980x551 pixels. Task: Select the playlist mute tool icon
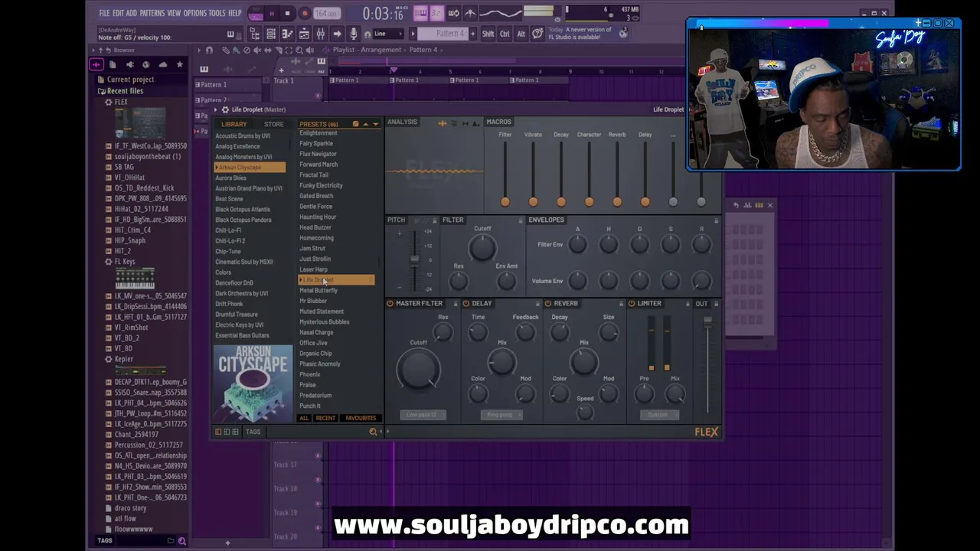point(256,50)
